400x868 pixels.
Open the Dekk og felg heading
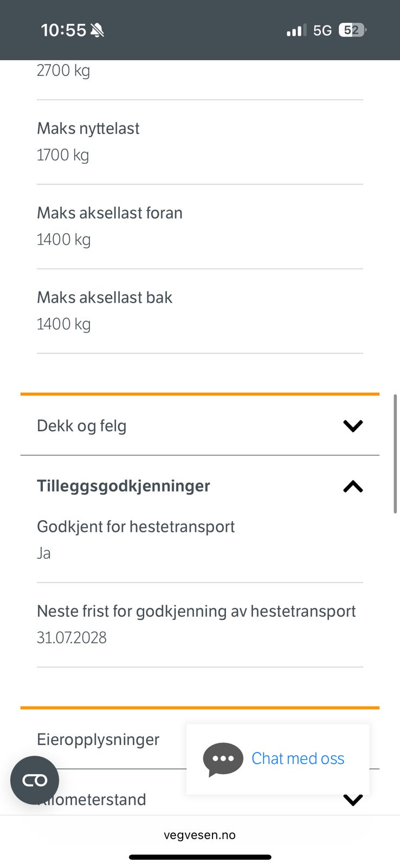[82, 426]
